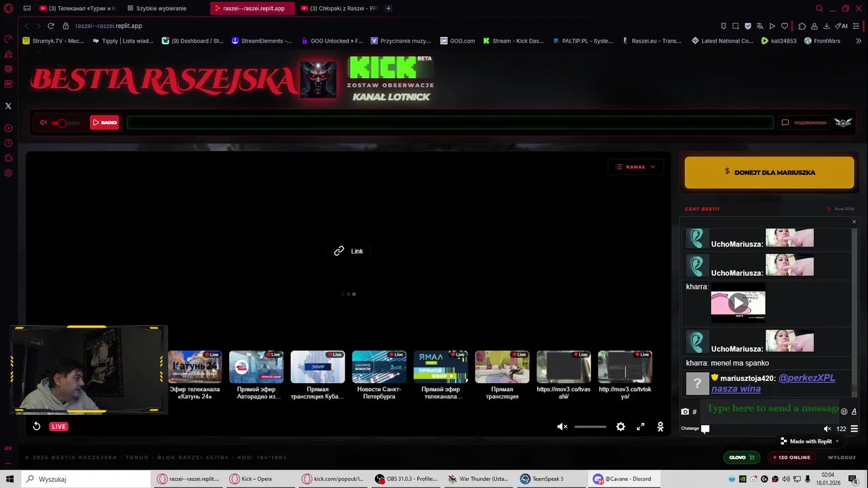Open the FrontWars bookmark
This screenshot has width=868, height=488.
[822, 41]
